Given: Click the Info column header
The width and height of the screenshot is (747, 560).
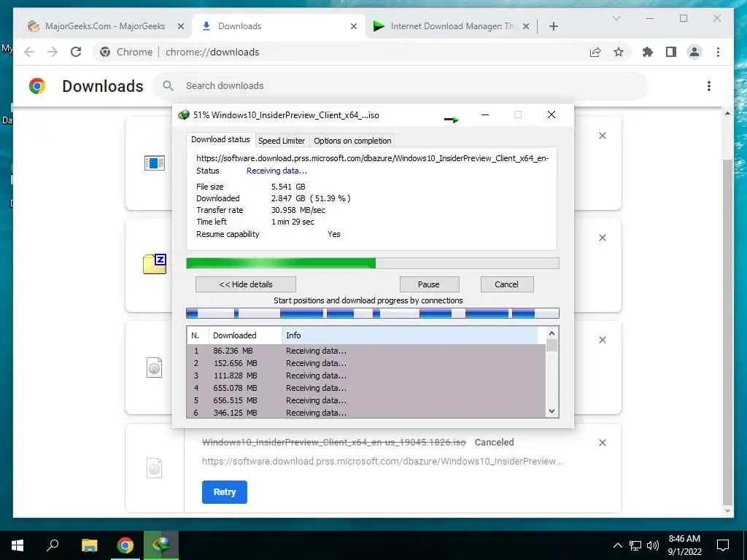Looking at the screenshot, I should click(x=410, y=335).
